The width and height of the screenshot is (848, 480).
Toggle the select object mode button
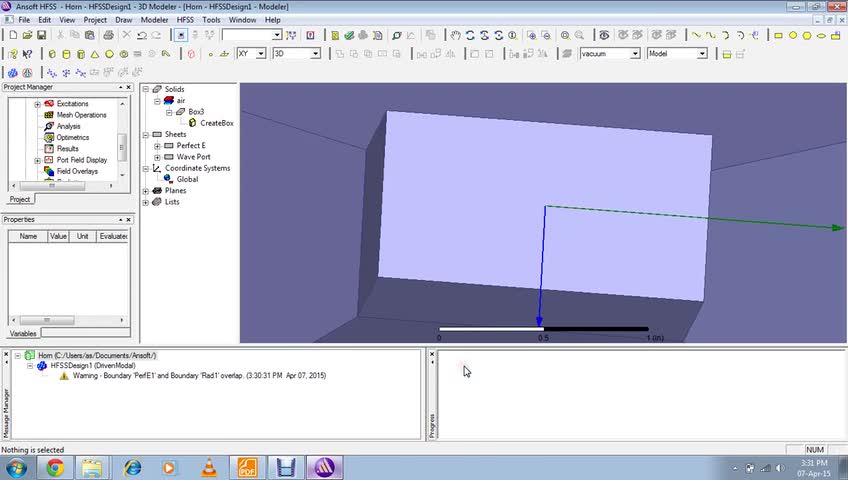[x=181, y=35]
